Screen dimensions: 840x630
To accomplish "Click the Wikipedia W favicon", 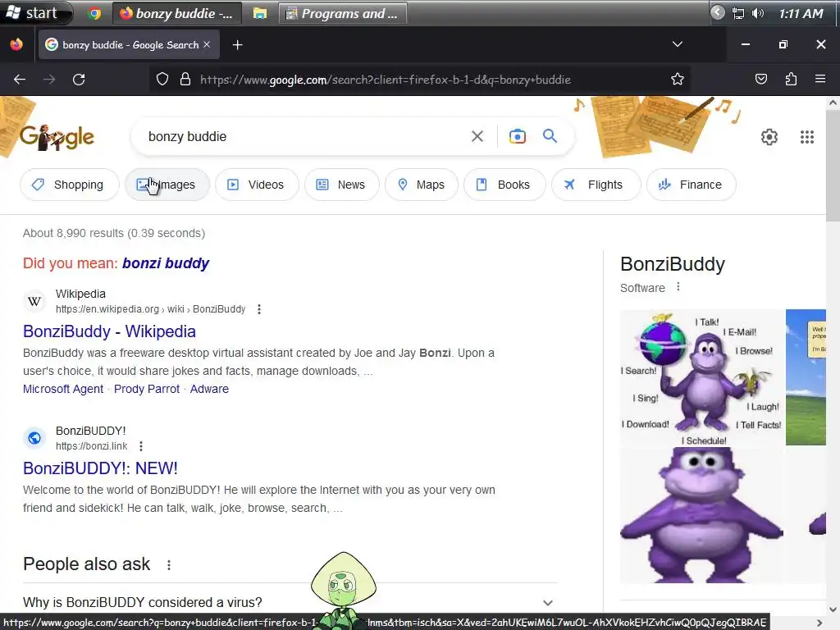I will [x=34, y=301].
